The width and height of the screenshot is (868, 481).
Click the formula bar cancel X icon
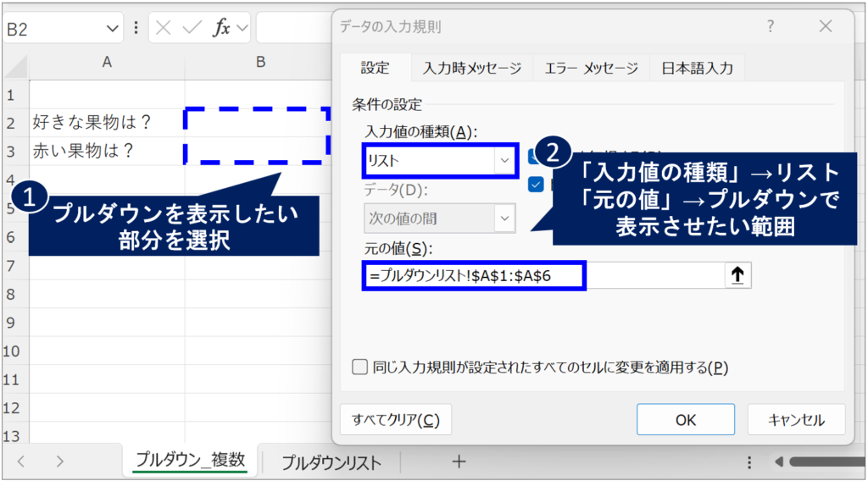pyautogui.click(x=164, y=28)
